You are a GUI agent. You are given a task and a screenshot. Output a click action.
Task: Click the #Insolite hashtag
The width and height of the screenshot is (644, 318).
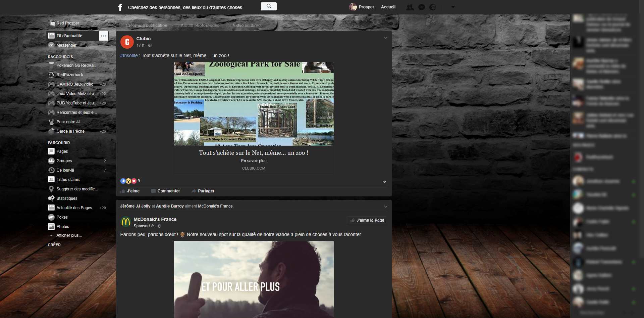point(129,55)
